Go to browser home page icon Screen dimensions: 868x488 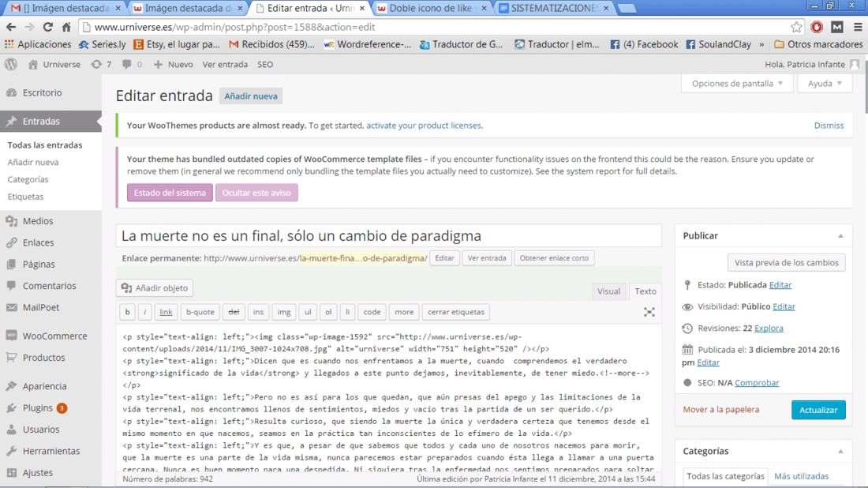tap(66, 27)
